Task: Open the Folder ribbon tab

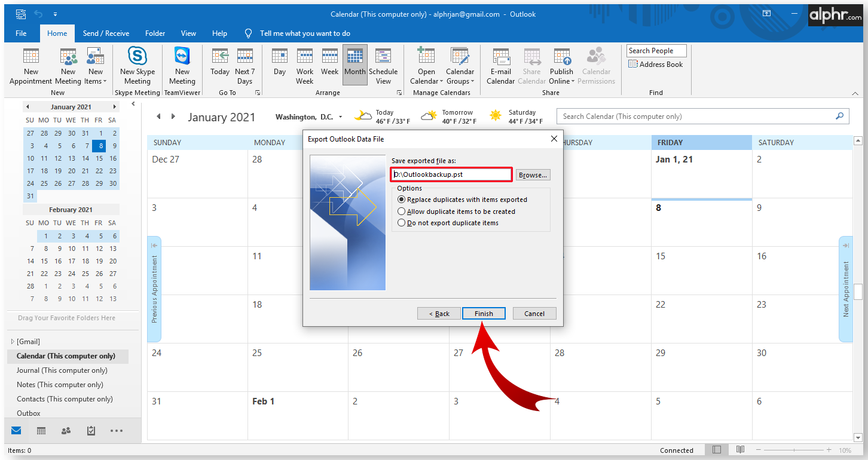Action: click(x=155, y=33)
